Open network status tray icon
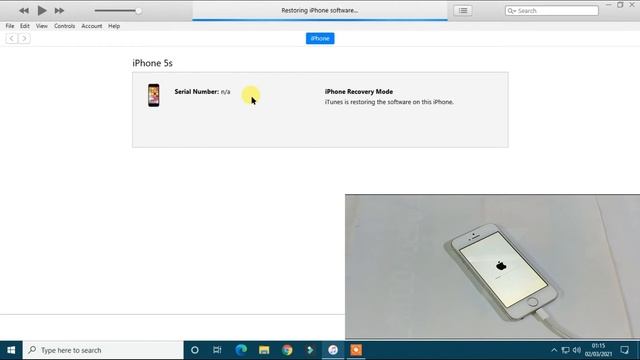 [x=565, y=350]
